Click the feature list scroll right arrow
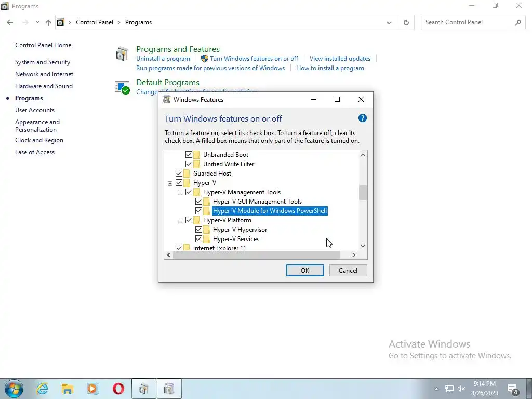This screenshot has width=532, height=399. point(354,255)
